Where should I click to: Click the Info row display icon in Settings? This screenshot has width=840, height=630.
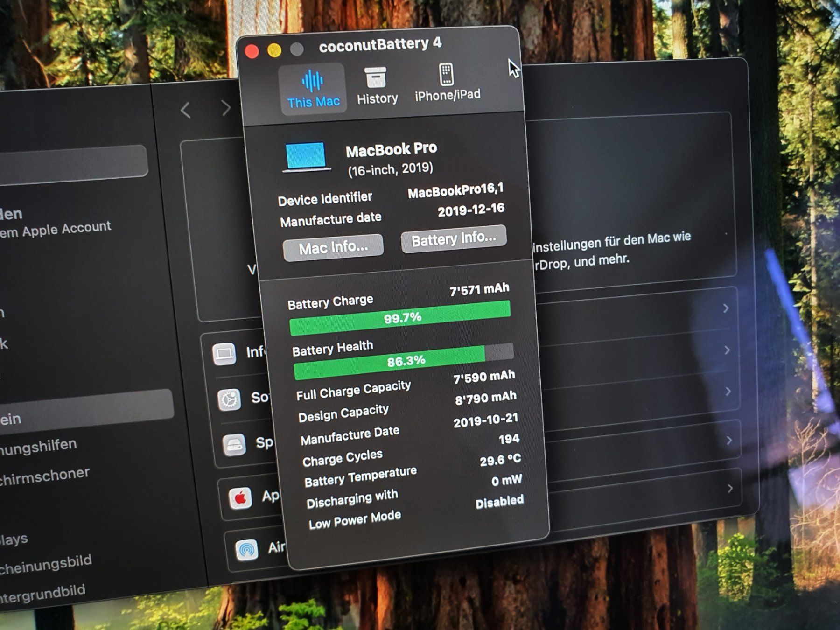(x=224, y=354)
